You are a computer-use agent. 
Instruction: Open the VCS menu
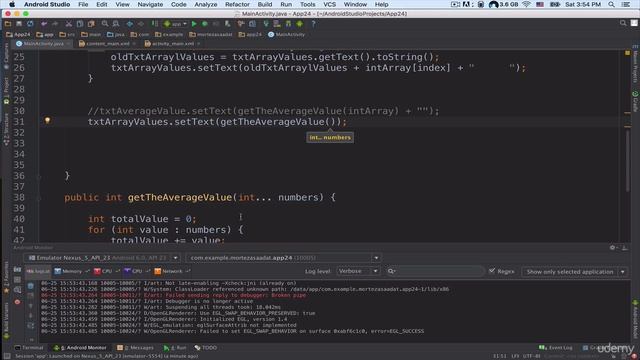[329, 4]
